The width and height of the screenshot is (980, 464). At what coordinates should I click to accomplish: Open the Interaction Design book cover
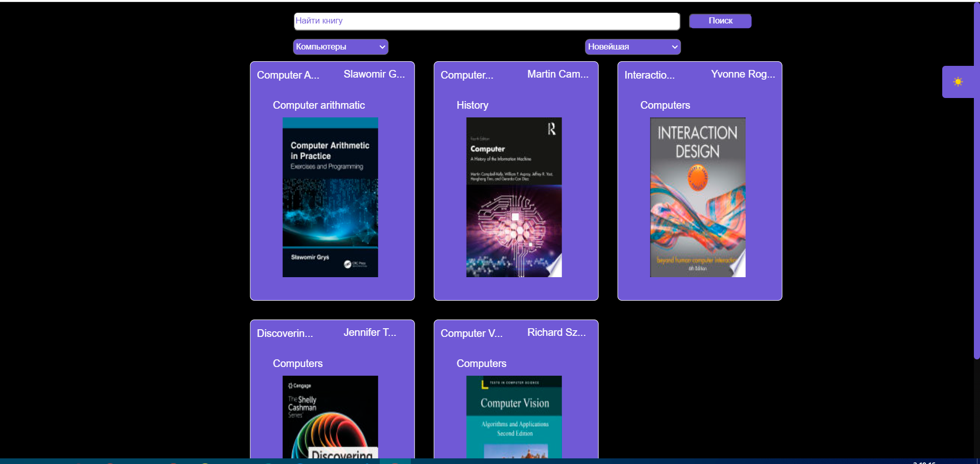click(x=698, y=198)
